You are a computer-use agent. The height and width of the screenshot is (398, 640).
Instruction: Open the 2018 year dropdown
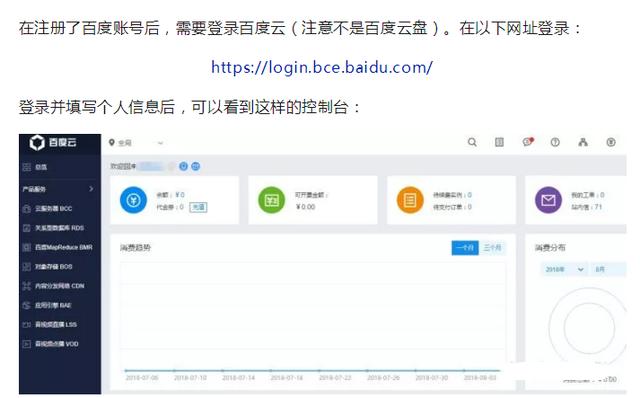(564, 269)
